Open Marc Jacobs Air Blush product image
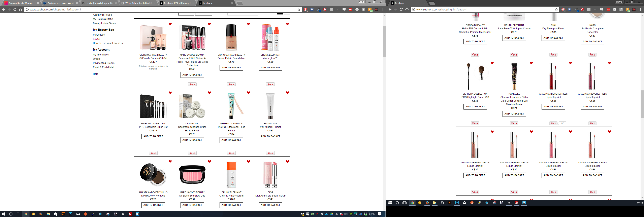Screen dimensions: 644x217 (x=192, y=175)
